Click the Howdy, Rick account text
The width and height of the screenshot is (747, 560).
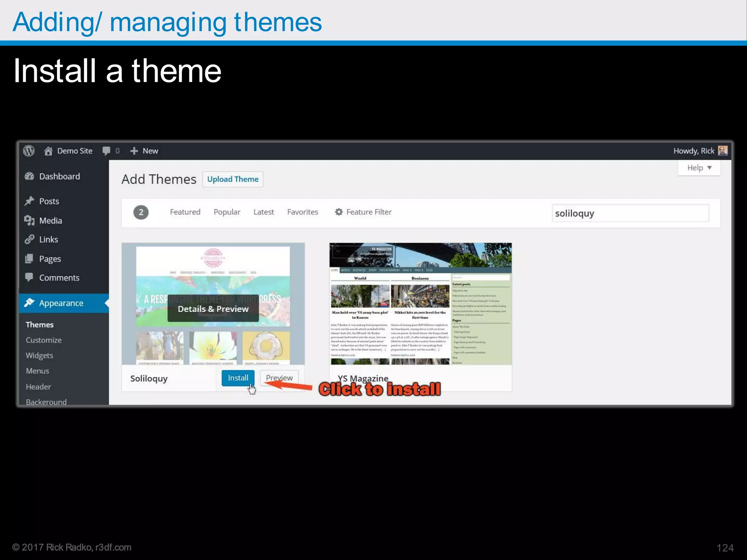pyautogui.click(x=694, y=151)
